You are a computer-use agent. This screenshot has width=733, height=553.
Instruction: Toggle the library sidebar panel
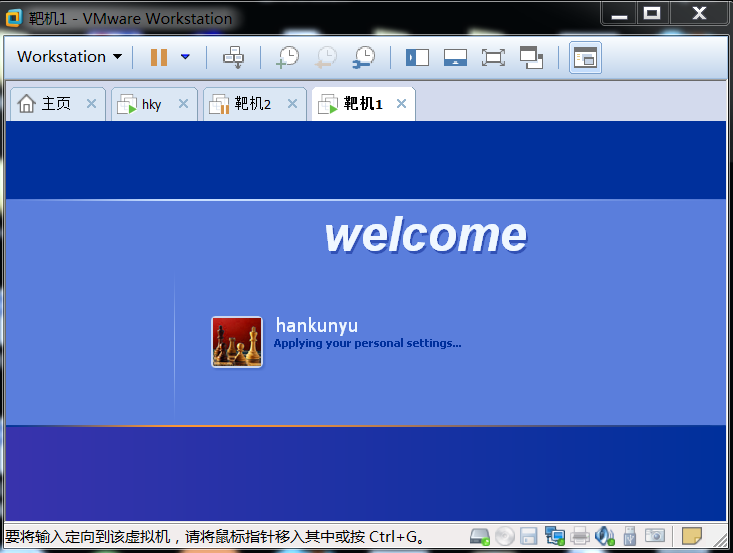(x=417, y=57)
